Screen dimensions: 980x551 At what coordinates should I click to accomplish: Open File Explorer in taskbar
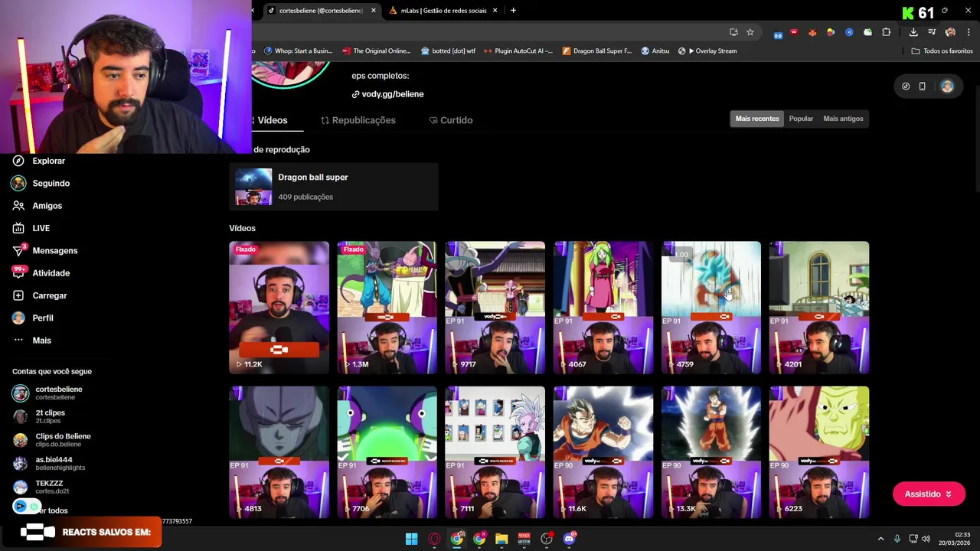click(x=501, y=539)
